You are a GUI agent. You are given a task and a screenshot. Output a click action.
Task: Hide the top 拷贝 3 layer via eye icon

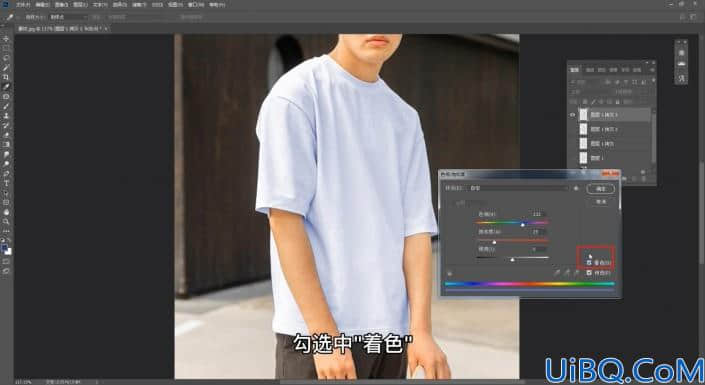[x=572, y=115]
